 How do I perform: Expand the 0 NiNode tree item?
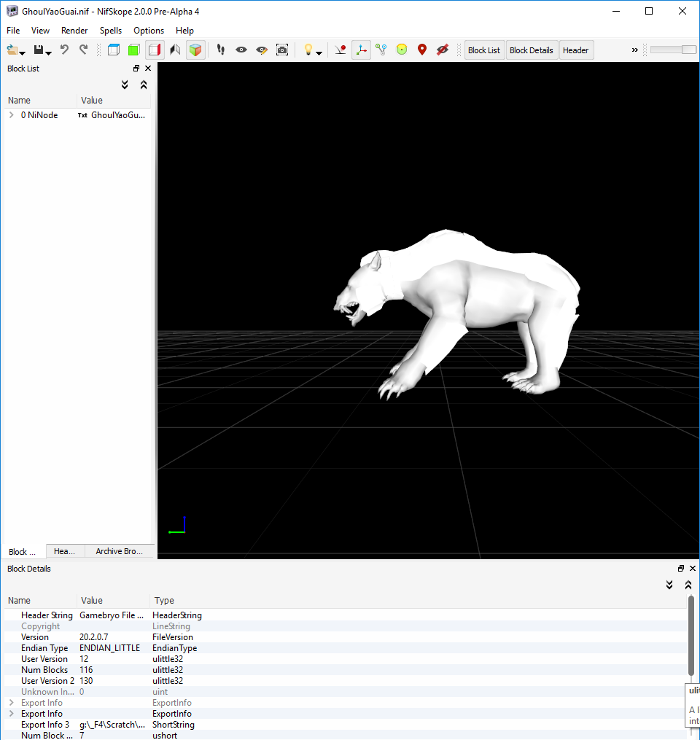(x=12, y=115)
